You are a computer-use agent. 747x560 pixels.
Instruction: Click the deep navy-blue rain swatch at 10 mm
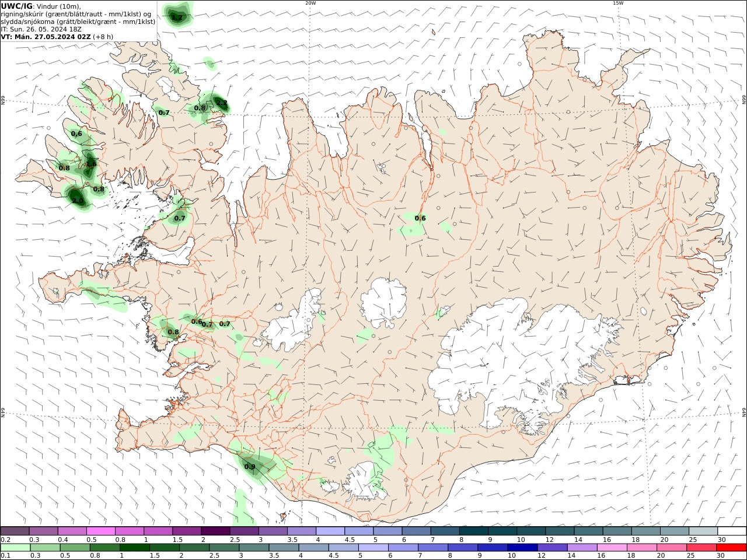(522, 548)
